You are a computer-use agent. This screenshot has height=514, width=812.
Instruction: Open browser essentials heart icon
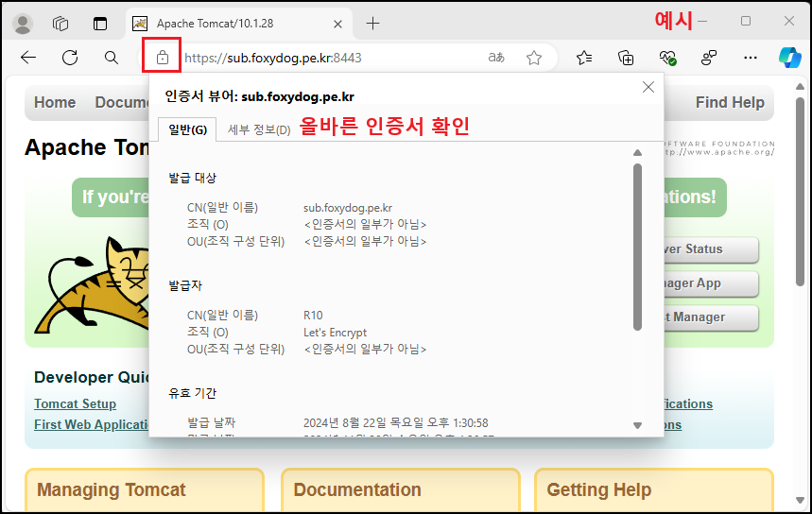click(x=667, y=58)
